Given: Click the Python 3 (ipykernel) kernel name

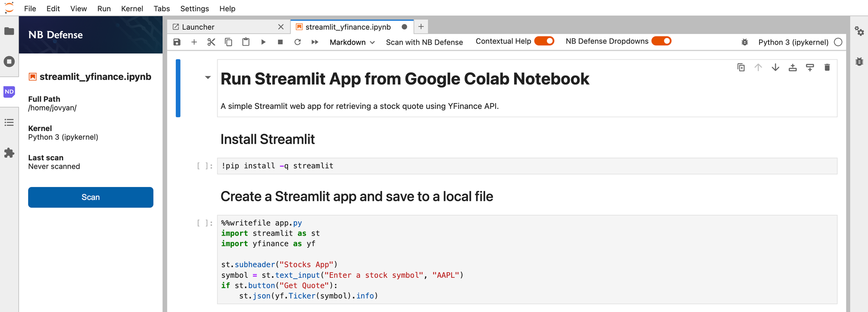Looking at the screenshot, I should point(793,42).
